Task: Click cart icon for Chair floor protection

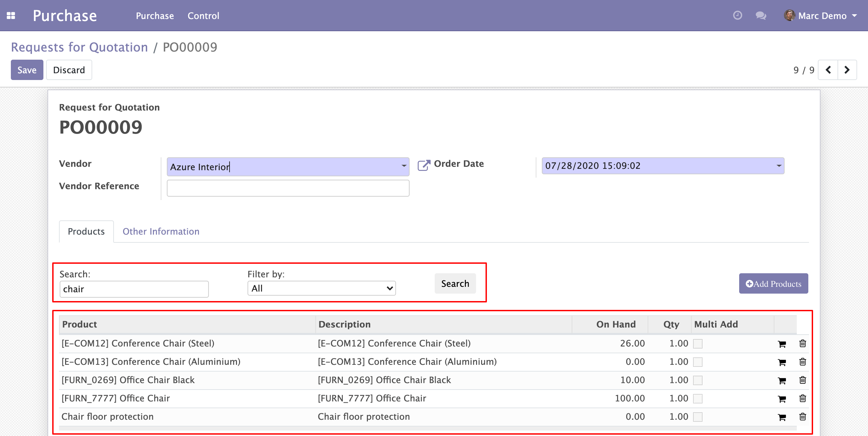Action: (782, 417)
